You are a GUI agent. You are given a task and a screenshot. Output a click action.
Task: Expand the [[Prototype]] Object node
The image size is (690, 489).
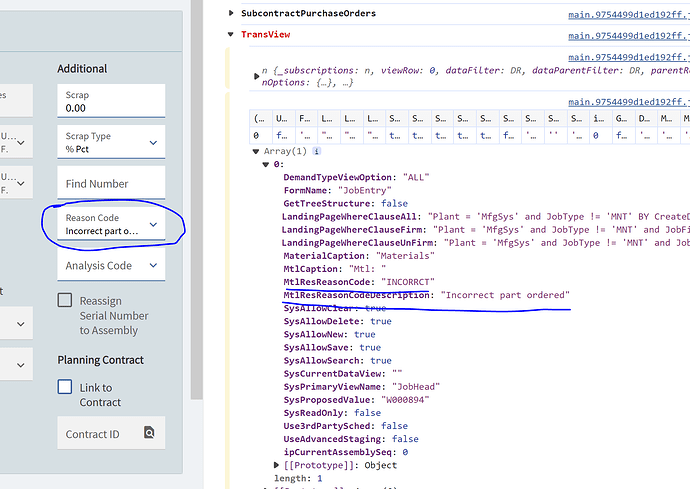point(277,466)
